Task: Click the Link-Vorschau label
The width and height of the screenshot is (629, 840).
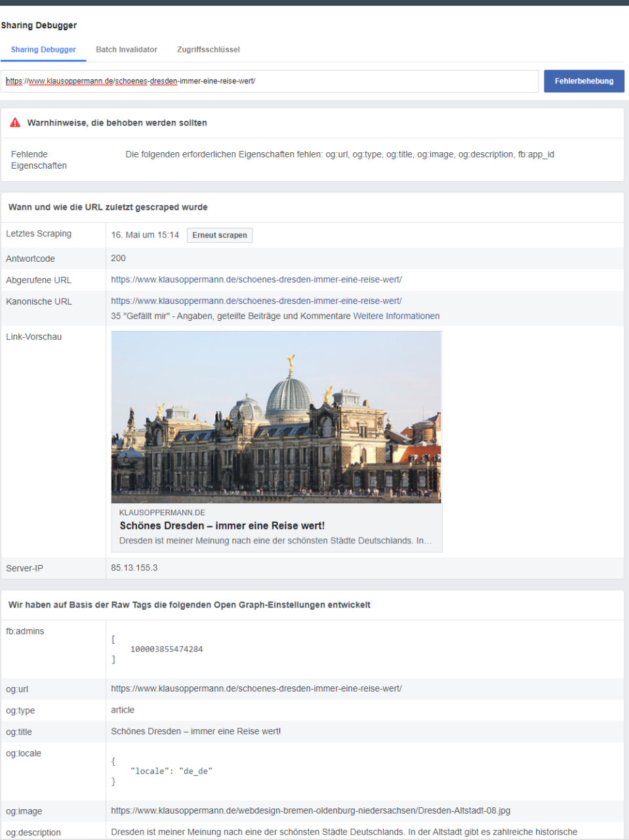Action: (34, 337)
